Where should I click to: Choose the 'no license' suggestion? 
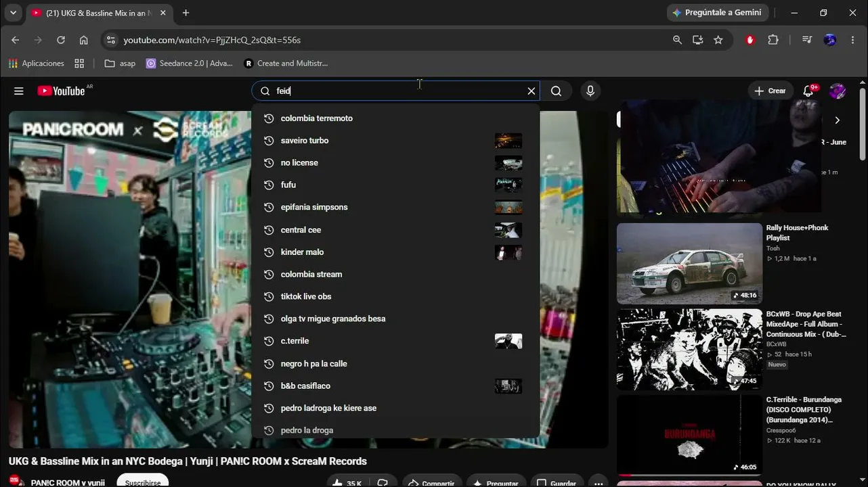(395, 163)
